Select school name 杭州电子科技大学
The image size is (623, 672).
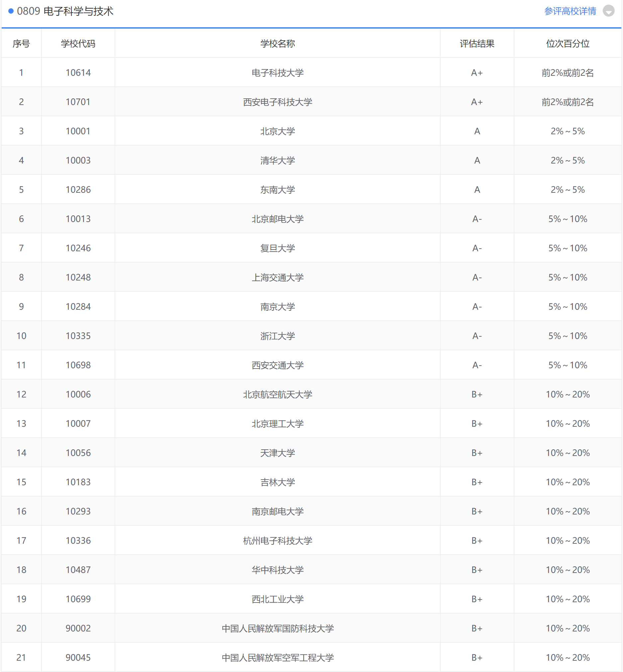tap(277, 540)
